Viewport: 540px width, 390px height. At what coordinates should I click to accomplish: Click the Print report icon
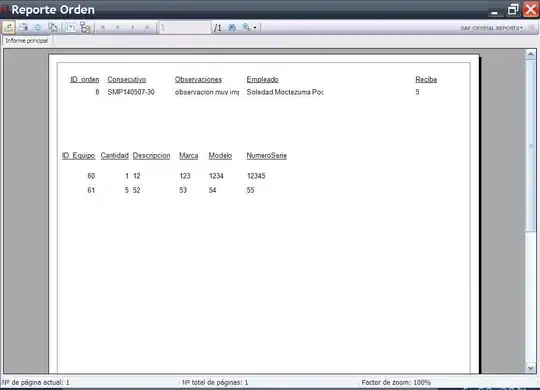(23, 27)
